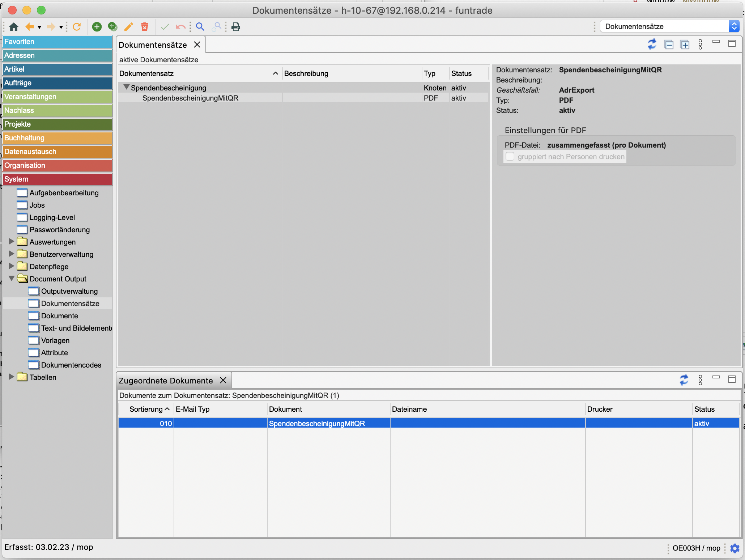Screen dimensions: 745x560
Task: Click the red trash delete icon
Action: 145,27
